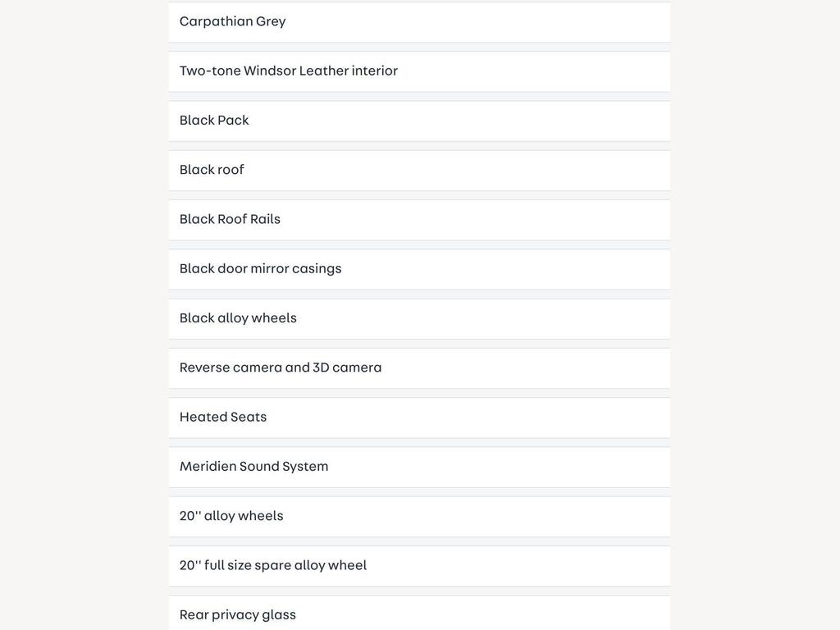Click the 'Black Pack' label text
This screenshot has width=840, height=630.
(214, 120)
